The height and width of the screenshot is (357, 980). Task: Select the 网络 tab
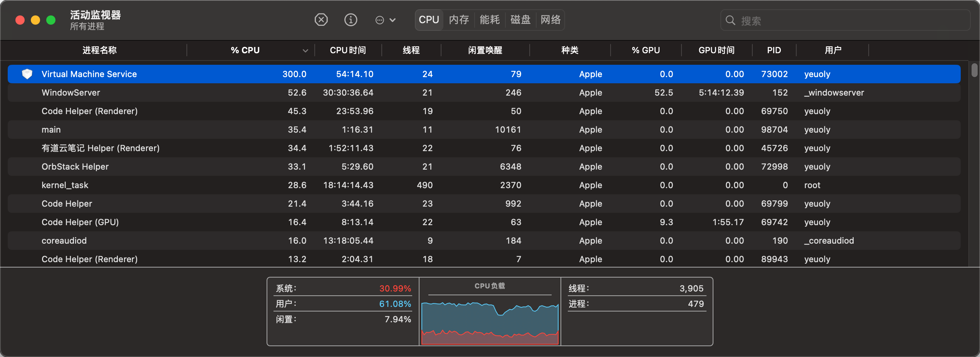pyautogui.click(x=550, y=20)
